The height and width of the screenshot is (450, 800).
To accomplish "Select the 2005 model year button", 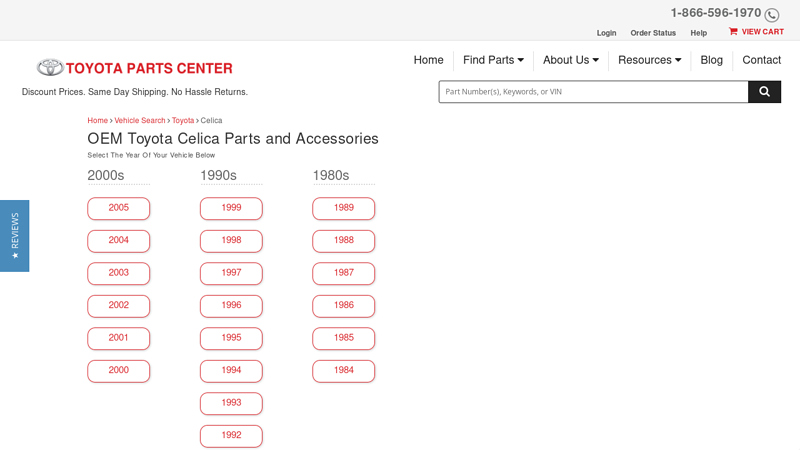I will [x=119, y=208].
